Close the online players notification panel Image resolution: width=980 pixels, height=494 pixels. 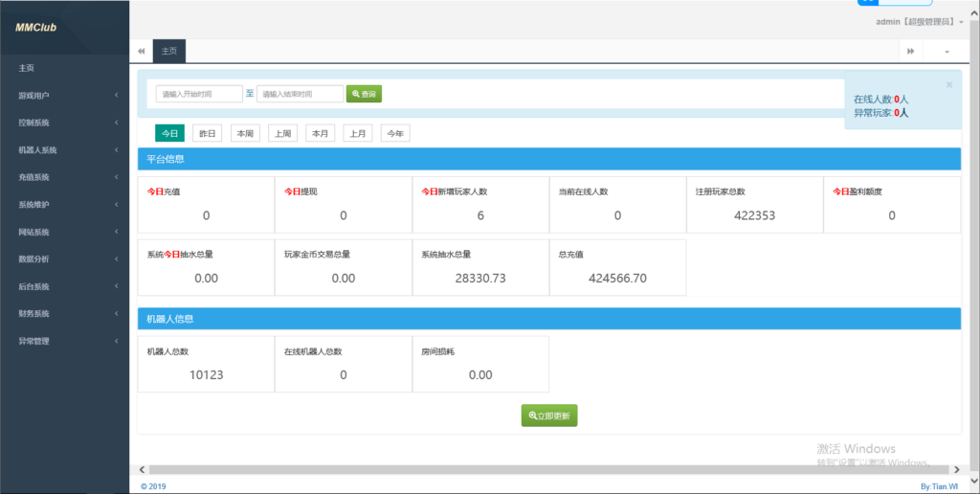pyautogui.click(x=948, y=84)
